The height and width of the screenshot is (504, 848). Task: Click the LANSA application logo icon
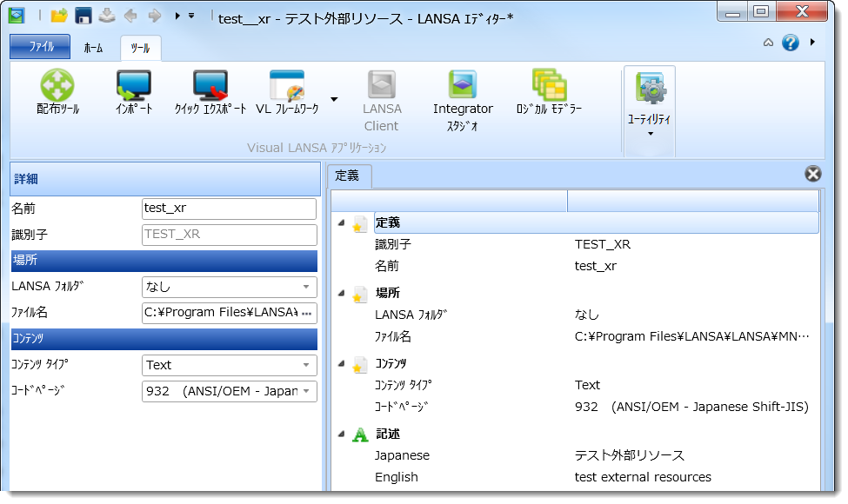(17, 15)
